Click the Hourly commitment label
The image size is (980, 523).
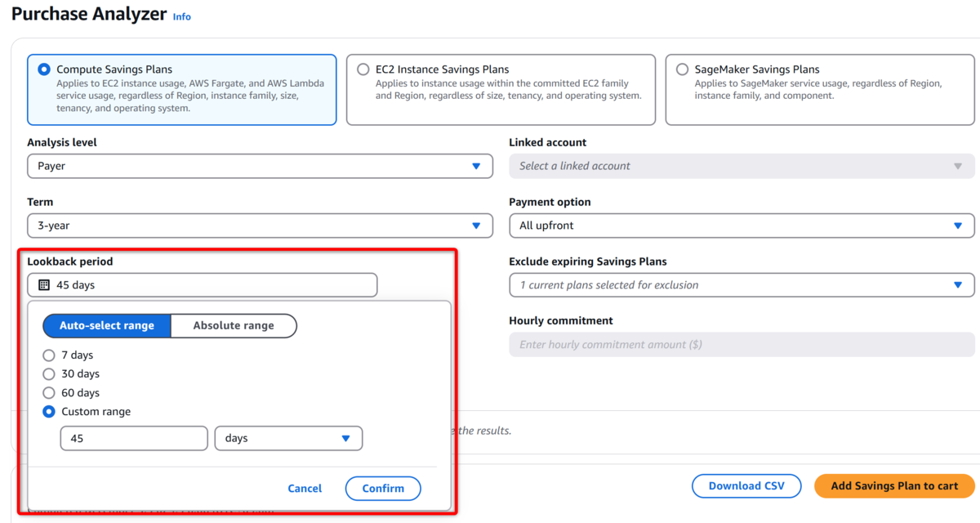click(561, 320)
